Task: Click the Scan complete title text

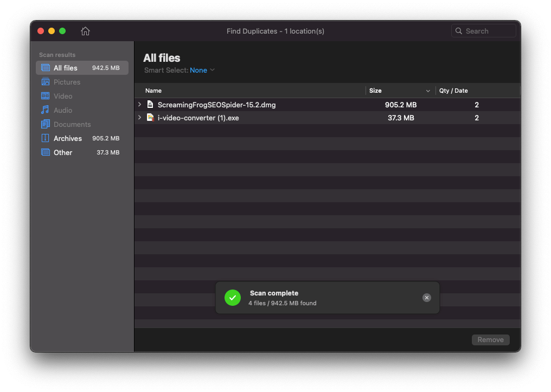Action: point(274,293)
